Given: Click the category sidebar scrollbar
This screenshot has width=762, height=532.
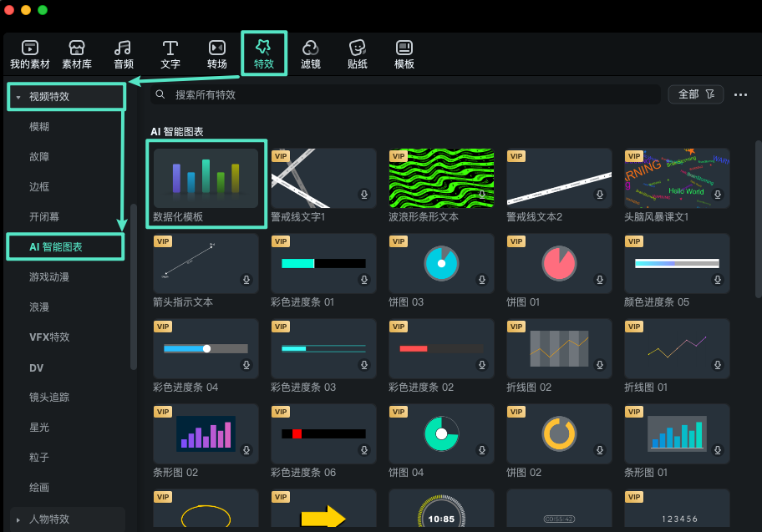Looking at the screenshot, I should (x=133, y=286).
